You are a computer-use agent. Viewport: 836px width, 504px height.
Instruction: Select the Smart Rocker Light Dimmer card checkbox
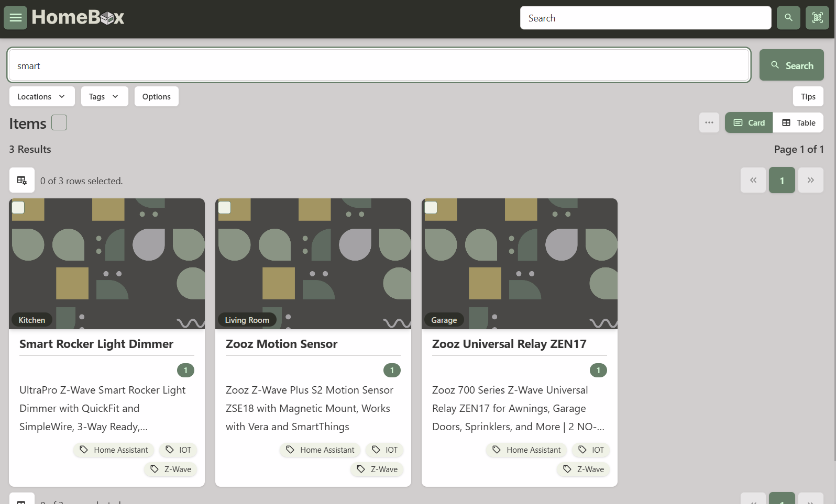18,207
